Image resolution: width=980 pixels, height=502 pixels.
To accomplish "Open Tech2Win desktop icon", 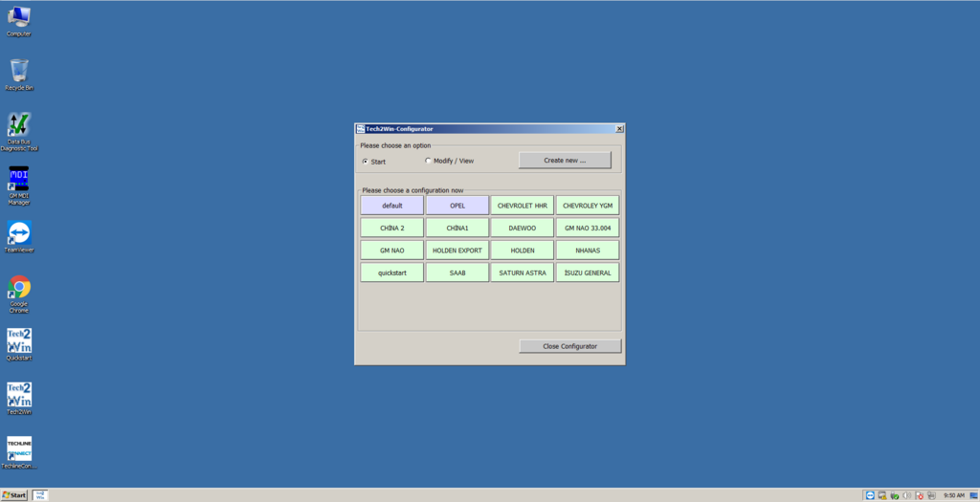I will tap(19, 395).
